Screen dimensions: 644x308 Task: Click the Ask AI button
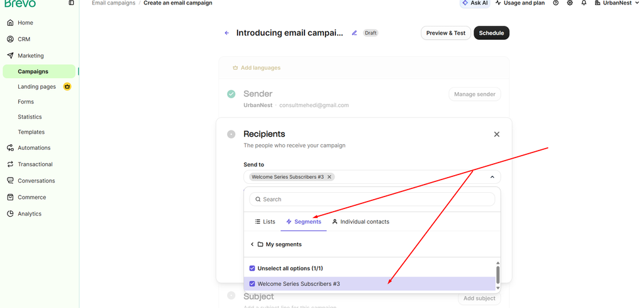click(474, 3)
